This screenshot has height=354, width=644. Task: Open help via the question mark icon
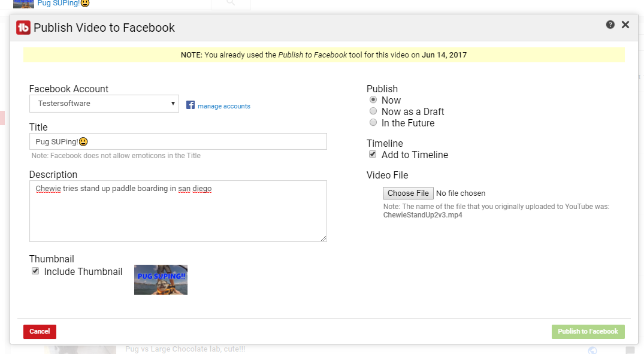point(610,25)
